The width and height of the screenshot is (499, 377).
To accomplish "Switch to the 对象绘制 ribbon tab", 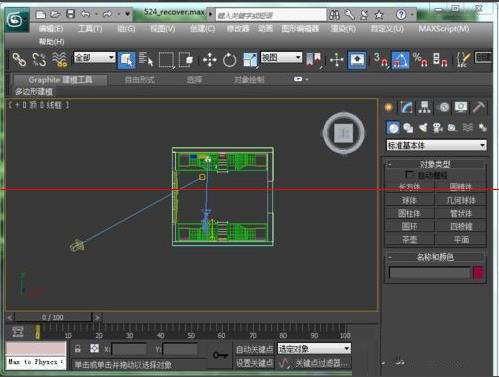I will [249, 80].
